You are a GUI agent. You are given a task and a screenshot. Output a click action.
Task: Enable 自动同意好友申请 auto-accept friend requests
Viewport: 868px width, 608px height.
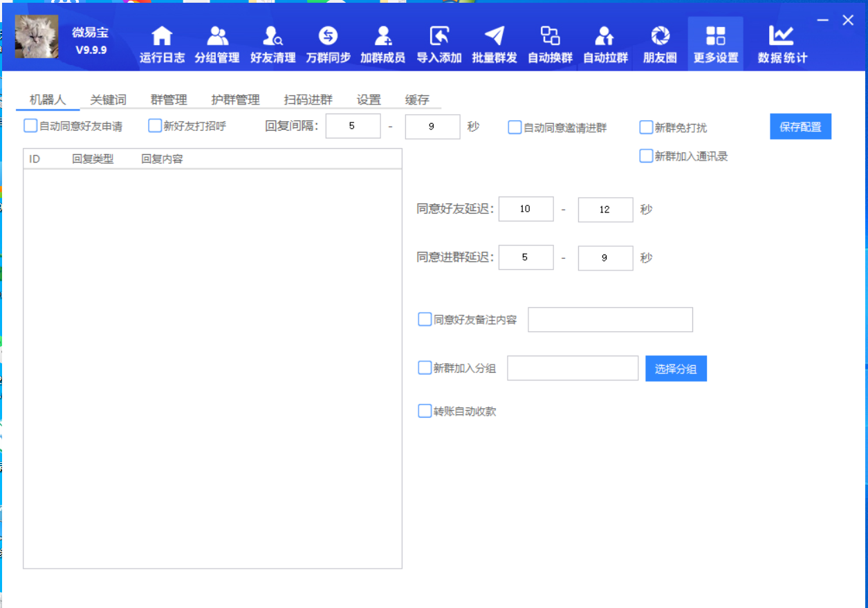(x=29, y=125)
